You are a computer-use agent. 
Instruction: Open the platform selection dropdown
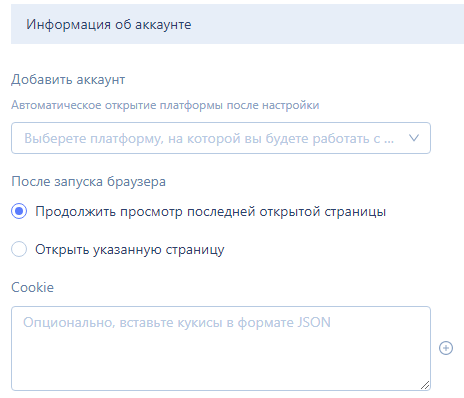(221, 138)
